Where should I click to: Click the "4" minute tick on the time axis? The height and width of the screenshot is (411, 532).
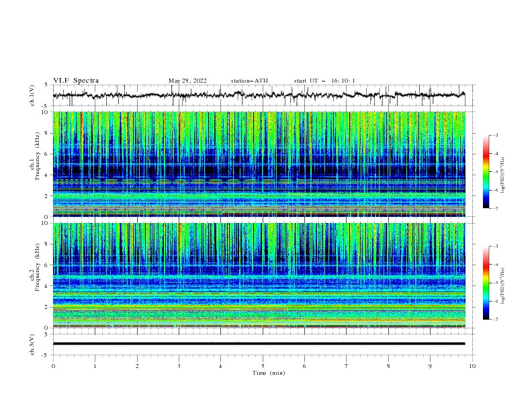[x=221, y=366]
